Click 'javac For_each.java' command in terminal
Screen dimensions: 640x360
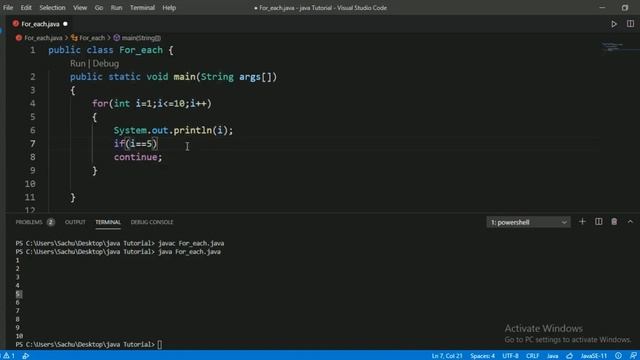click(191, 243)
